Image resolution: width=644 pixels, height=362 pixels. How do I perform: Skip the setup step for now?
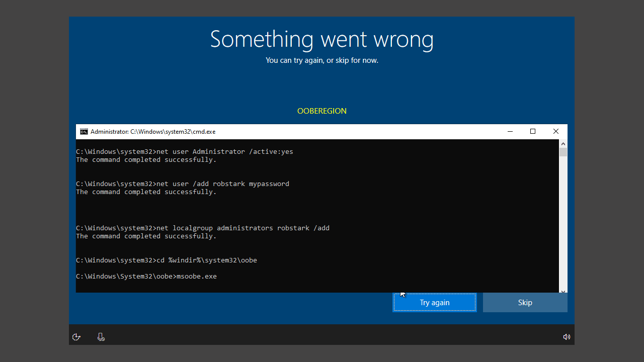(525, 302)
